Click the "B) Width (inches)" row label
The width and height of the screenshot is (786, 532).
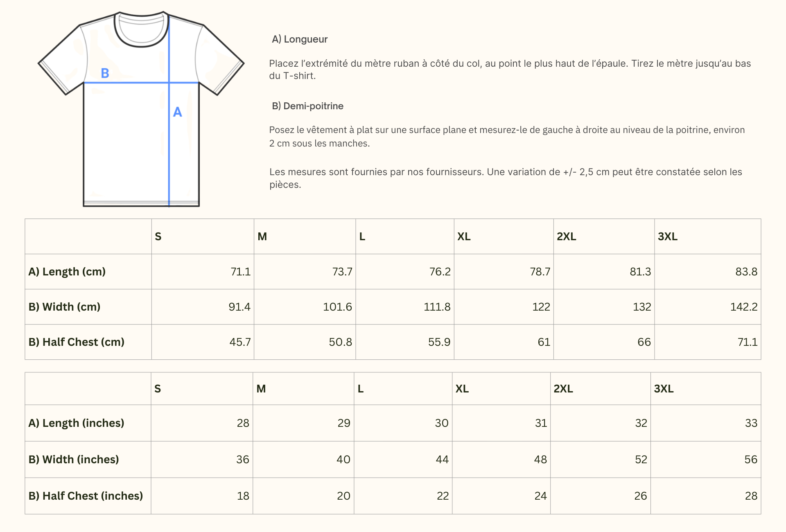(74, 460)
